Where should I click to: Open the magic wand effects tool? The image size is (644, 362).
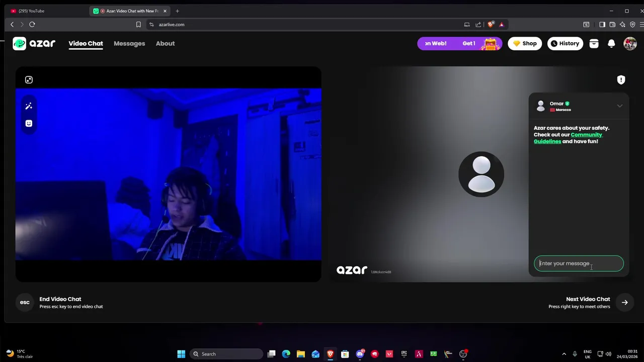(x=29, y=106)
